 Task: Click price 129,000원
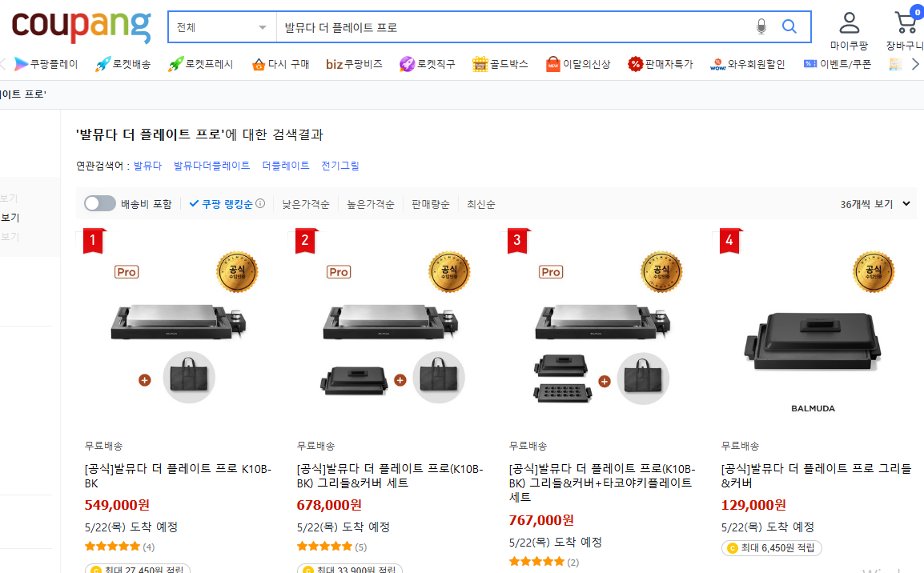pos(753,505)
